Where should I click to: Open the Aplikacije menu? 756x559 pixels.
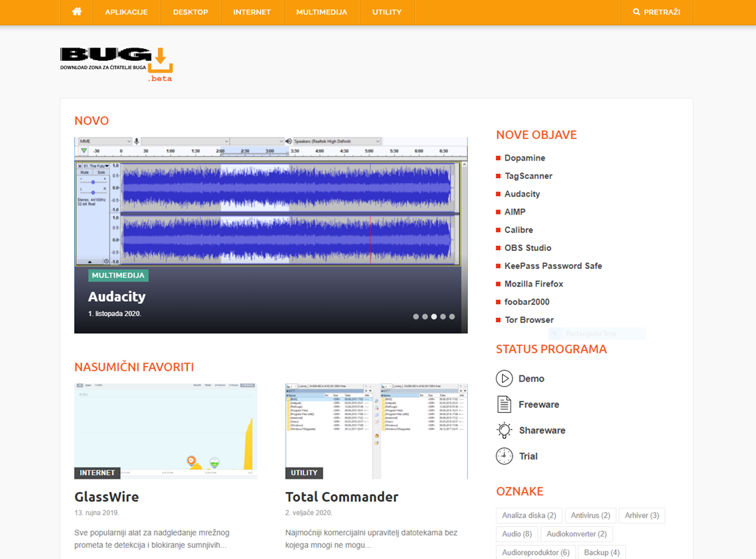[127, 12]
